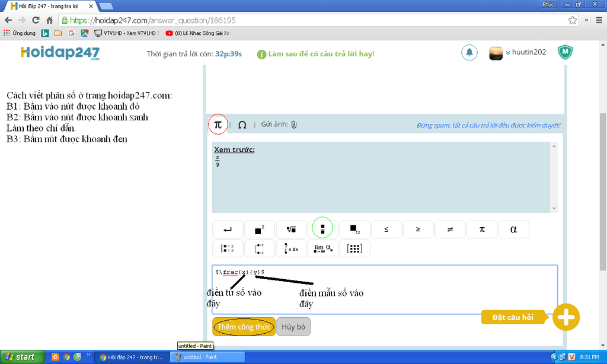
Task: Attach an image with the paperclip icon
Action: (x=294, y=124)
